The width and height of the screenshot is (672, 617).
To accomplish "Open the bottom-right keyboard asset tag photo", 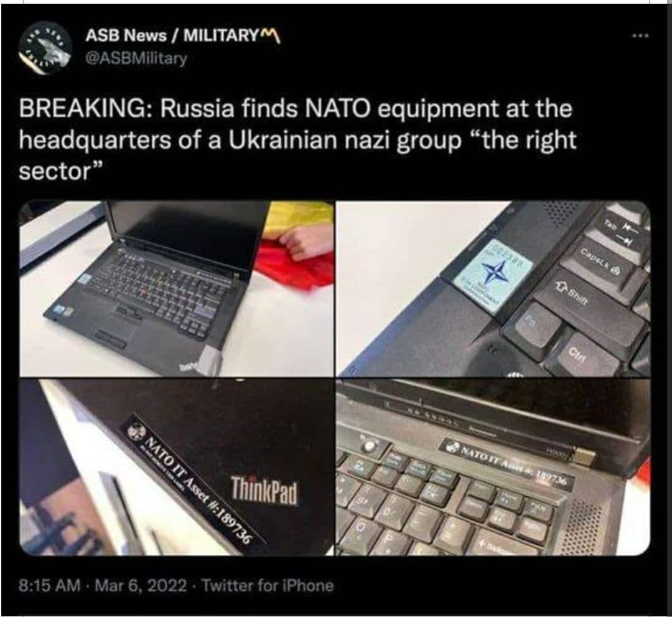I will [x=493, y=467].
